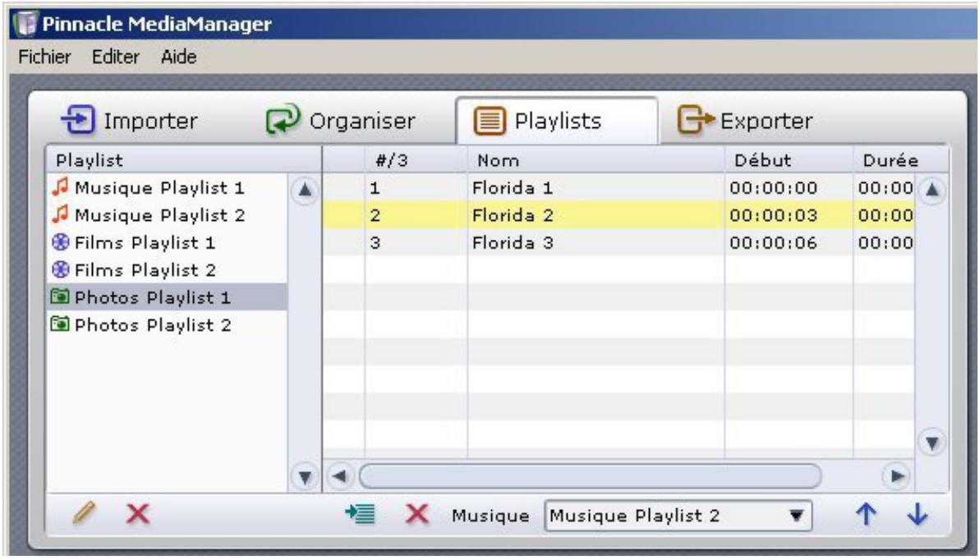Select Films Playlist 1 entry

coord(167,242)
